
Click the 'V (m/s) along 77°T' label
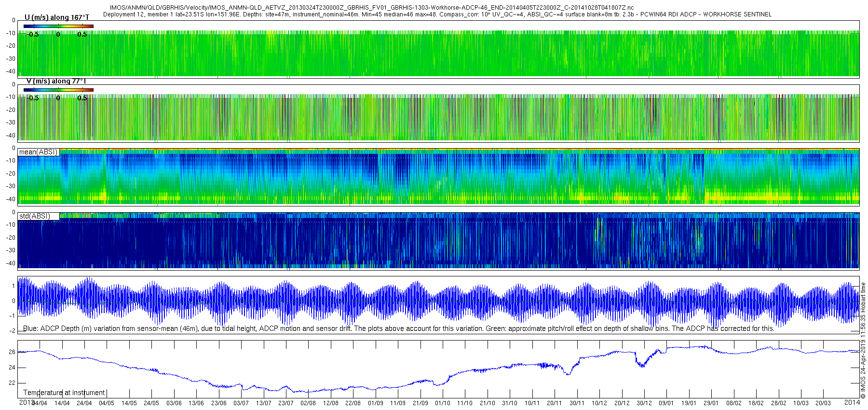(x=56, y=81)
